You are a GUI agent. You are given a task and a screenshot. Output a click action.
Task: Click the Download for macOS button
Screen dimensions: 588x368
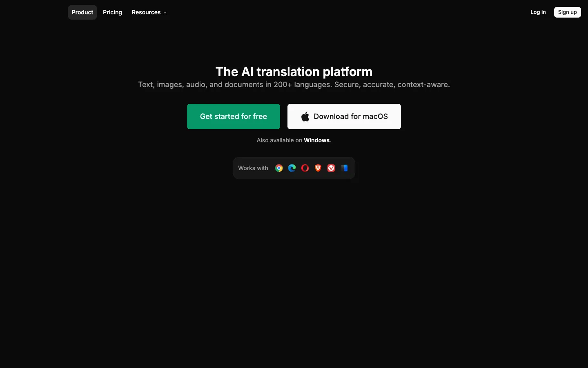pyautogui.click(x=344, y=117)
